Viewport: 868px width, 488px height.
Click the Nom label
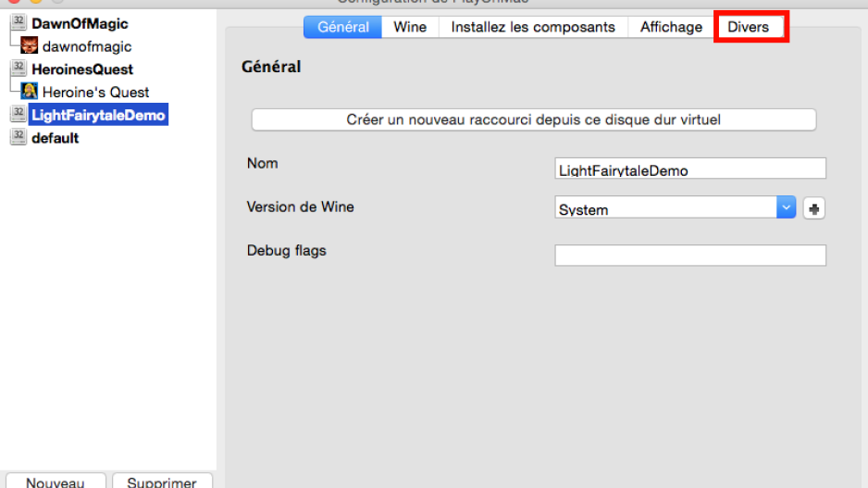263,163
